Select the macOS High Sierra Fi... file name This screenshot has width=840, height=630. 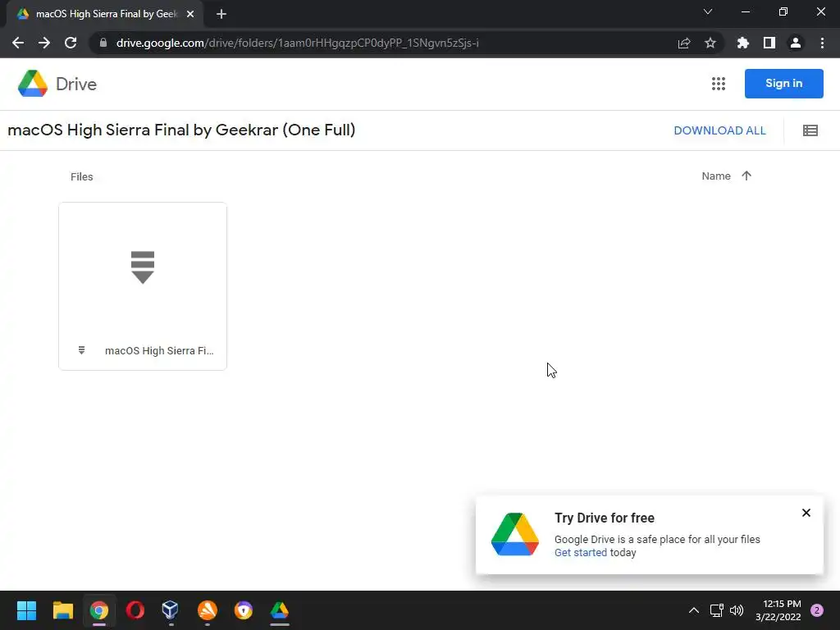tap(159, 351)
